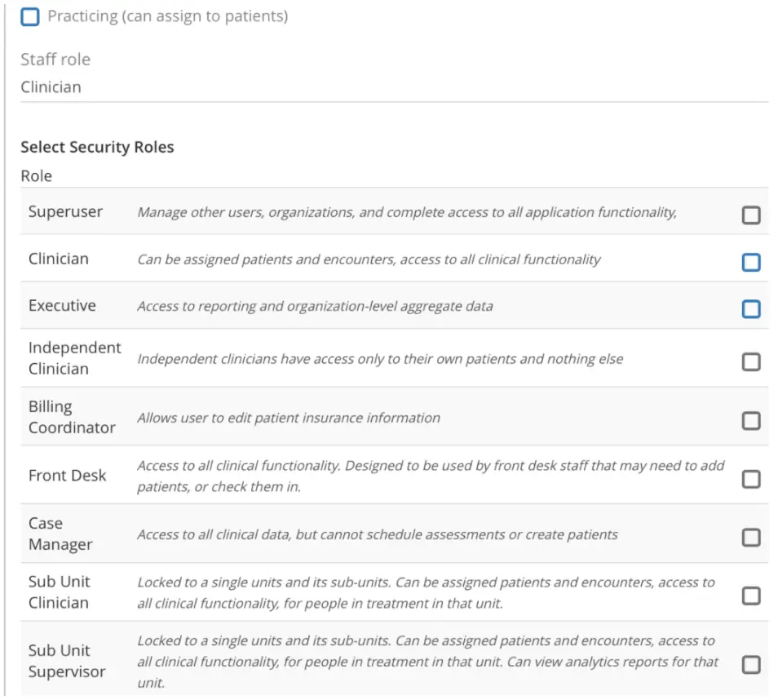The height and width of the screenshot is (700, 778).
Task: Check the Independent Clinician checkbox
Action: 751,361
